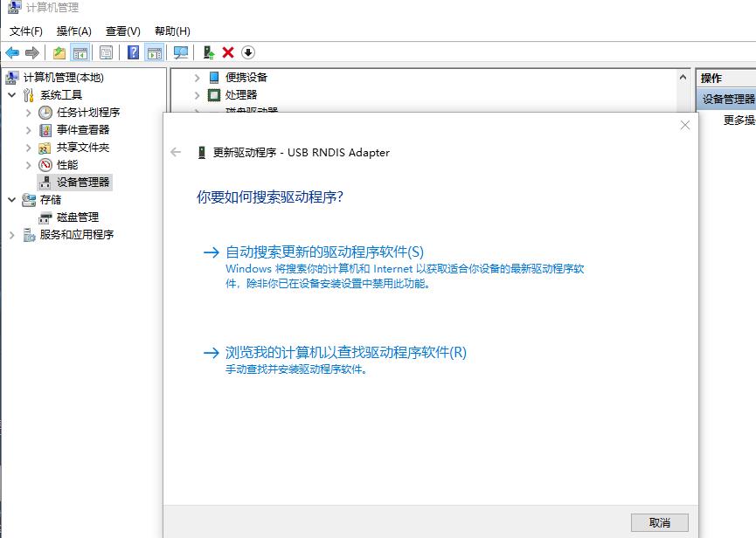Open Properties from the toolbar icon
The image size is (756, 538).
pos(106,52)
